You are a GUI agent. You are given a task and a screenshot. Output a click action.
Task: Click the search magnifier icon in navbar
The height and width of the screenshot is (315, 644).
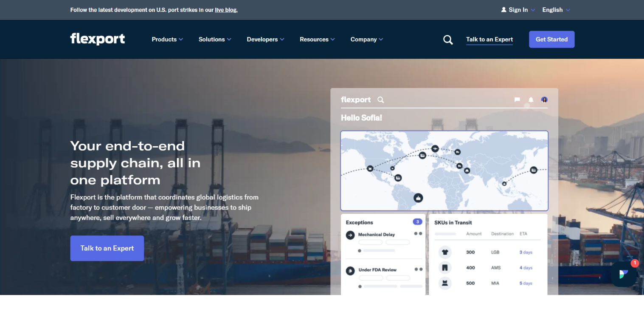pyautogui.click(x=448, y=40)
